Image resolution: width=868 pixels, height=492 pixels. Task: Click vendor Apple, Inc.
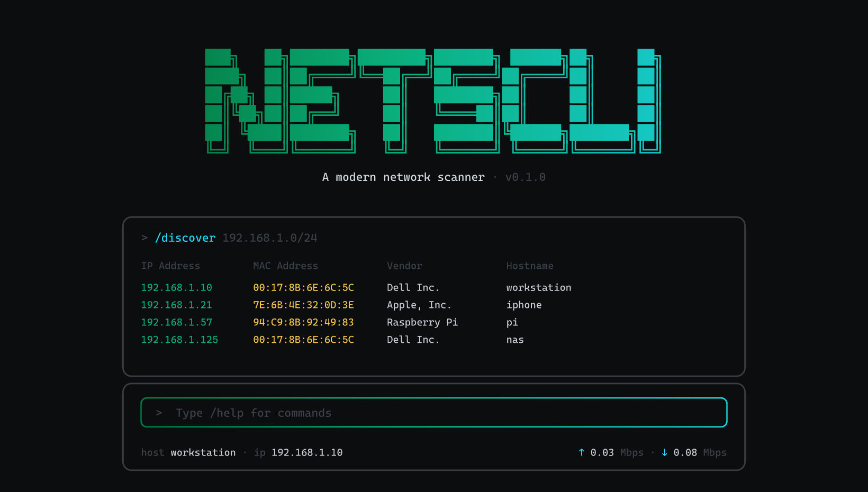click(x=419, y=305)
